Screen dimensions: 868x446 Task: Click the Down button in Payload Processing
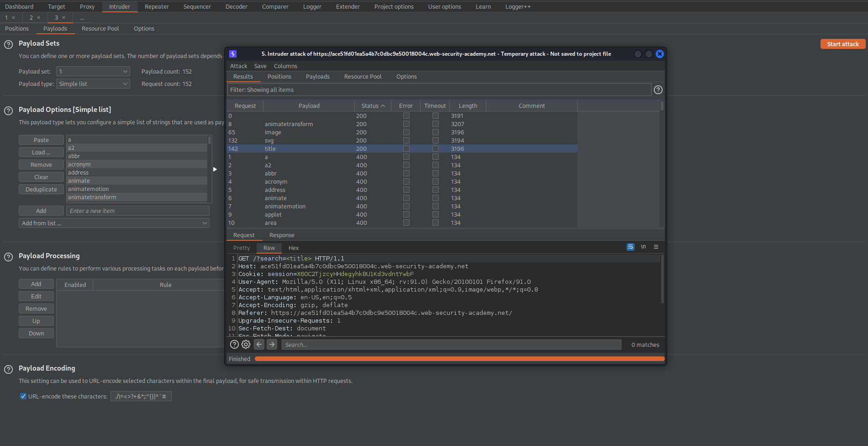coord(36,334)
